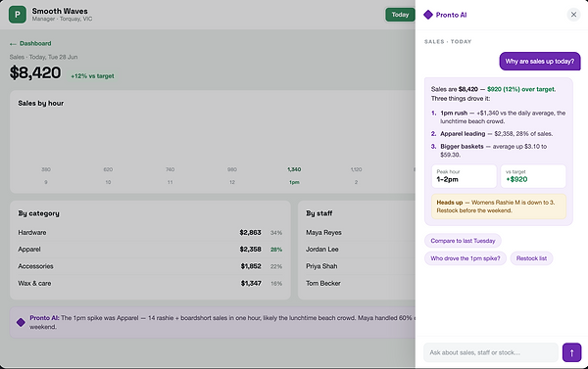Click the Why are sales up today? message

(540, 61)
